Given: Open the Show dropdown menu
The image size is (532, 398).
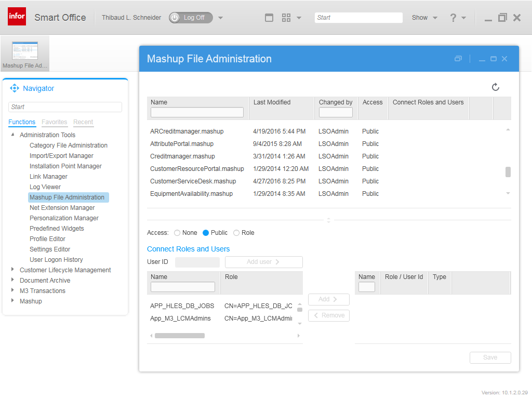Looking at the screenshot, I should click(424, 18).
